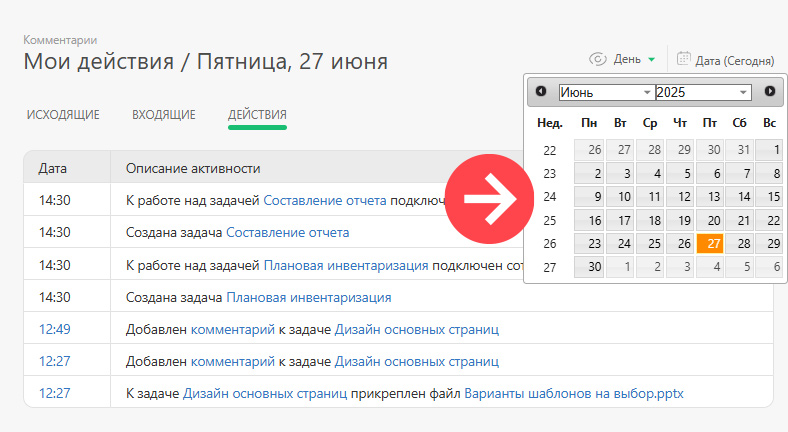Open Составление отчета link in Создана задача row
788x432 pixels.
click(x=287, y=233)
